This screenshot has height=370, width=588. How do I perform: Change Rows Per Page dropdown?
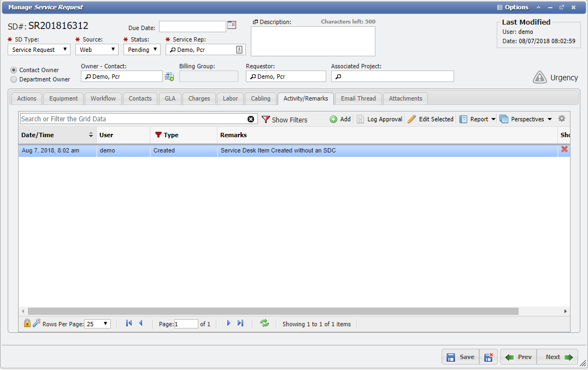(x=98, y=324)
